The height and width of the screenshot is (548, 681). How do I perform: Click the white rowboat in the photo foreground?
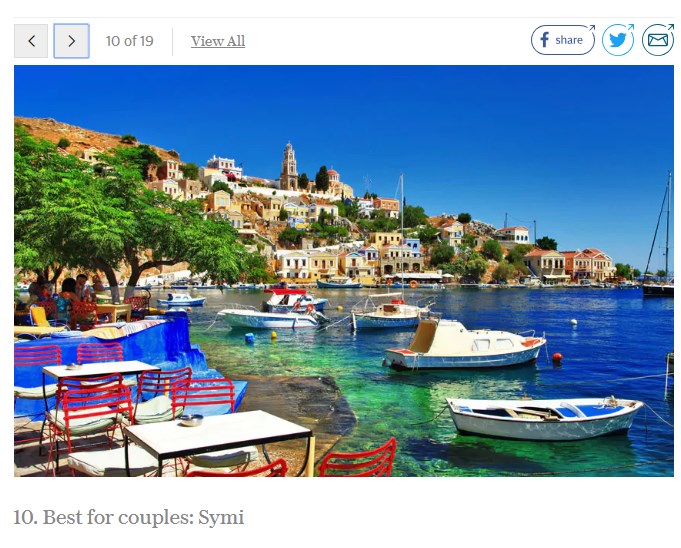tap(545, 419)
